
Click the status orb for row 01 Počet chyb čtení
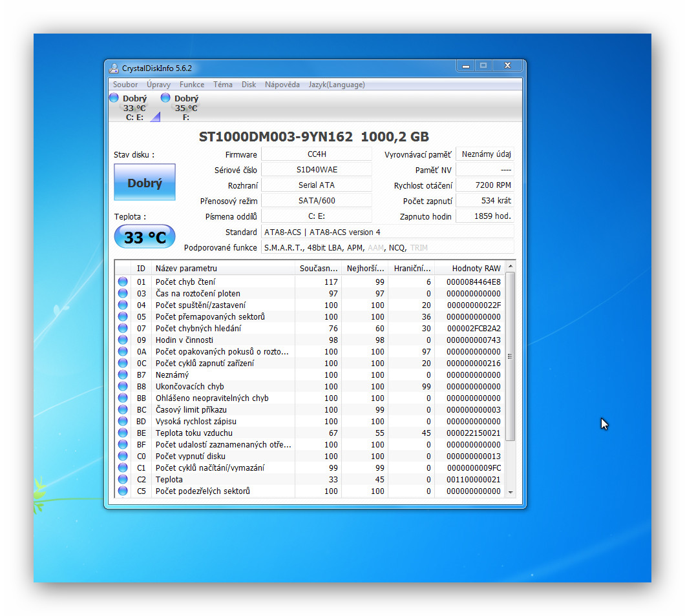123,282
